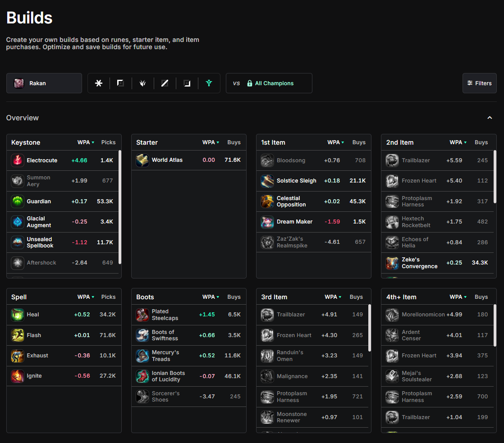Click the Heal spell icon
Screen dimensions: 504x443
(18, 315)
